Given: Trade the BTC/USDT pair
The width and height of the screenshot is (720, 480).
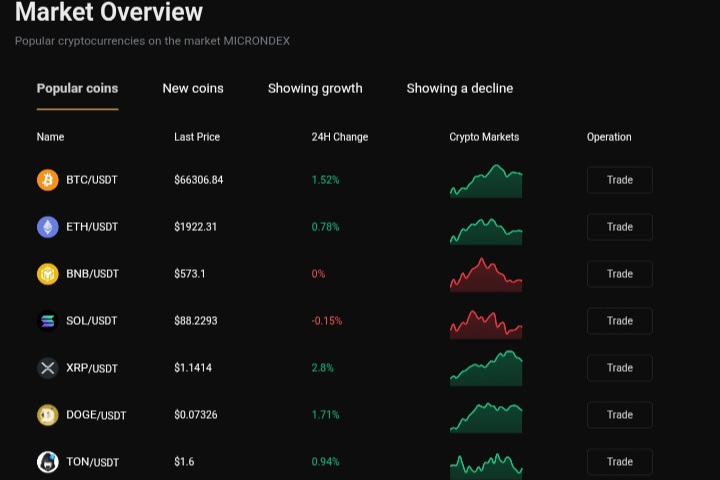Looking at the screenshot, I should click(619, 180).
